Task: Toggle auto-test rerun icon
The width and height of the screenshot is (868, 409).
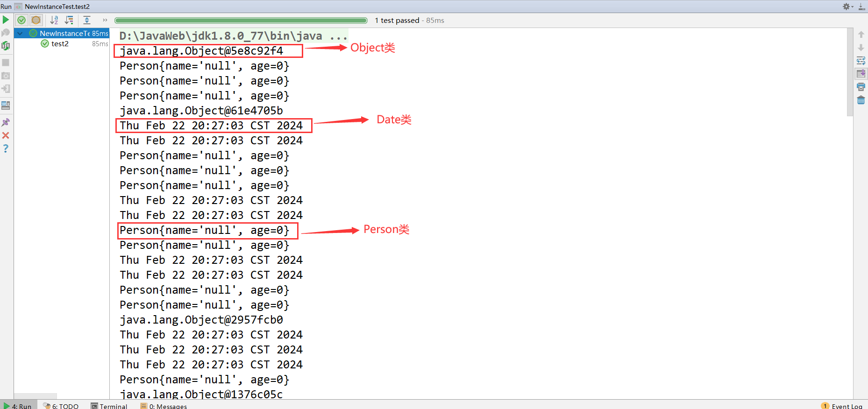Action: click(6, 46)
